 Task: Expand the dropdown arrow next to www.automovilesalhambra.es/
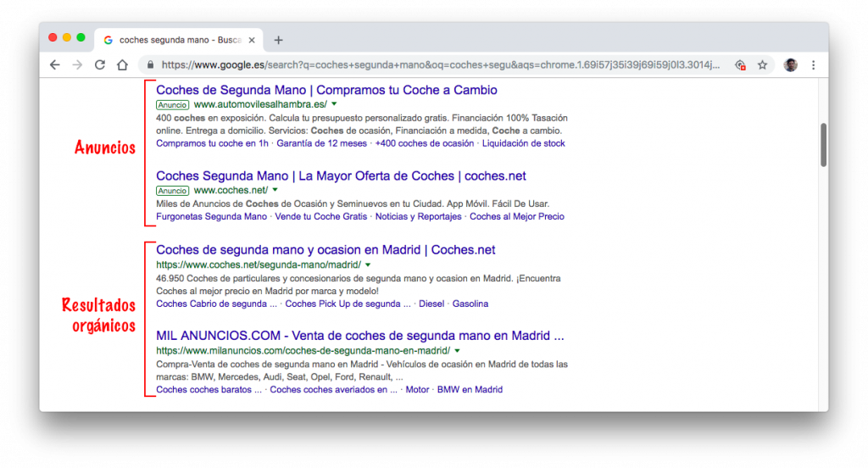point(334,104)
